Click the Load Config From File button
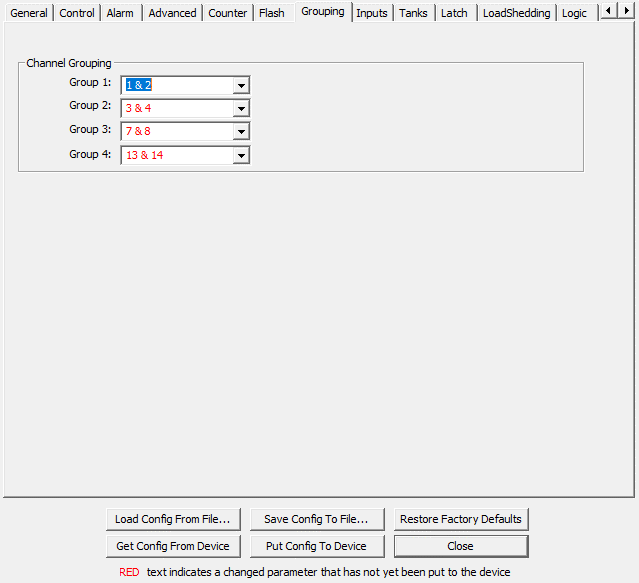Viewport: 639px width, 583px height. click(173, 519)
